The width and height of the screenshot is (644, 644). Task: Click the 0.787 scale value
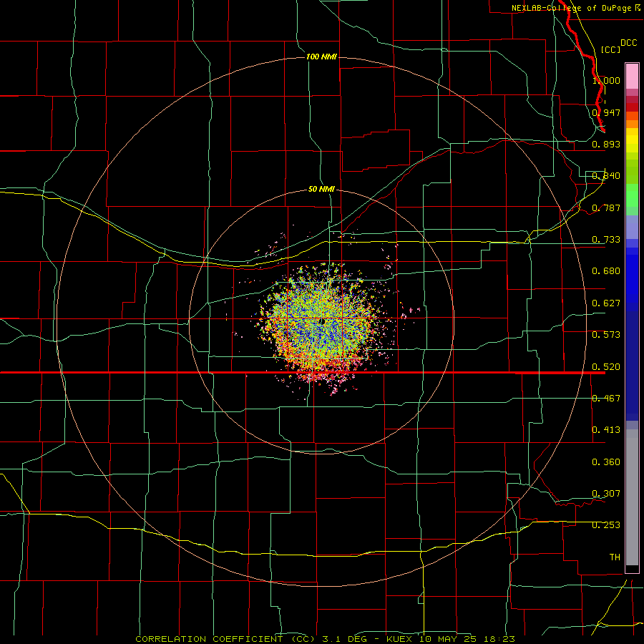[606, 208]
